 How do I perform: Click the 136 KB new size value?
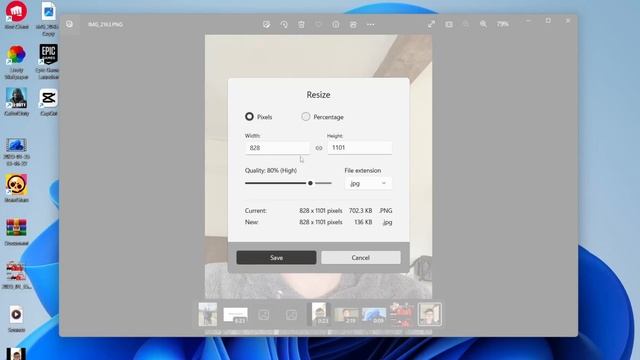point(363,222)
